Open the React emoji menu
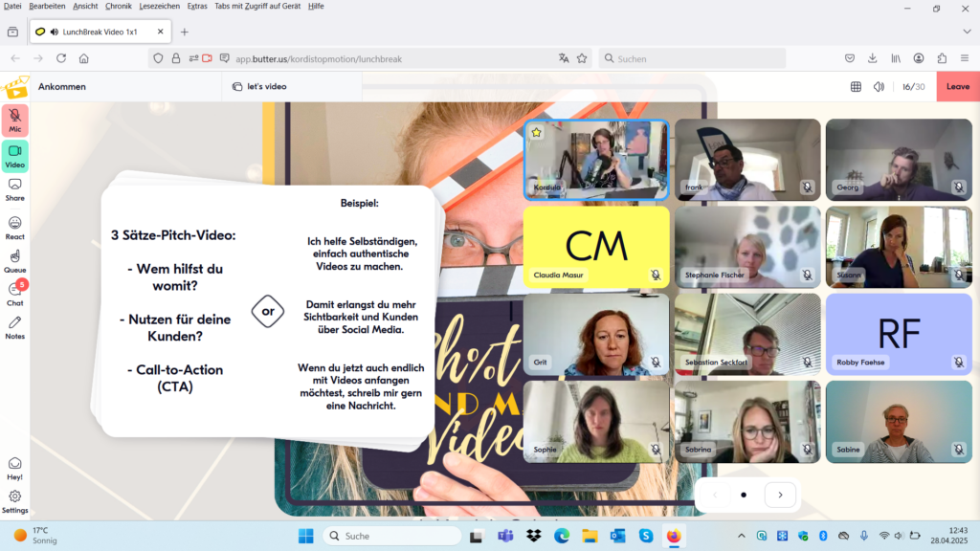The width and height of the screenshot is (980, 551). coord(15,227)
